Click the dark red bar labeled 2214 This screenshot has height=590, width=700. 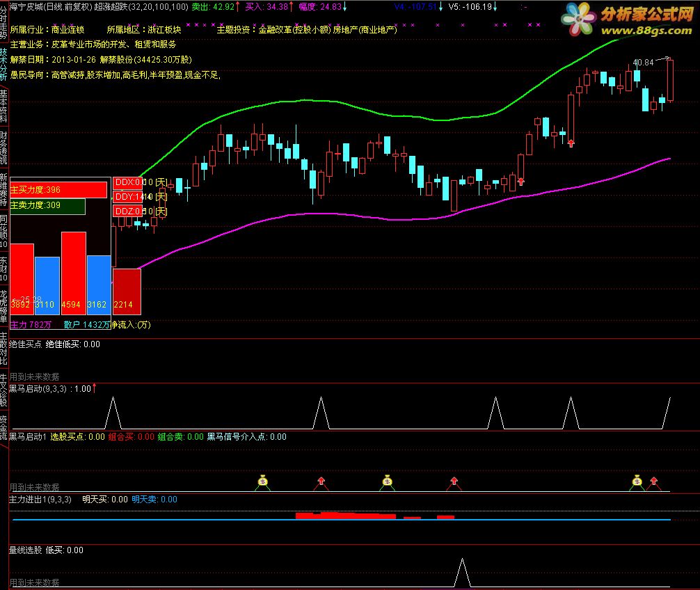tap(127, 292)
